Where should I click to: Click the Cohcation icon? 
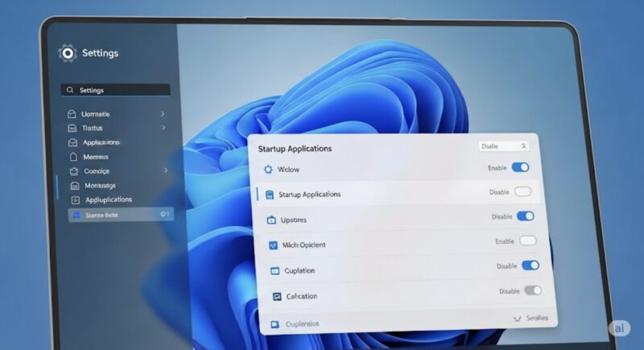[277, 296]
